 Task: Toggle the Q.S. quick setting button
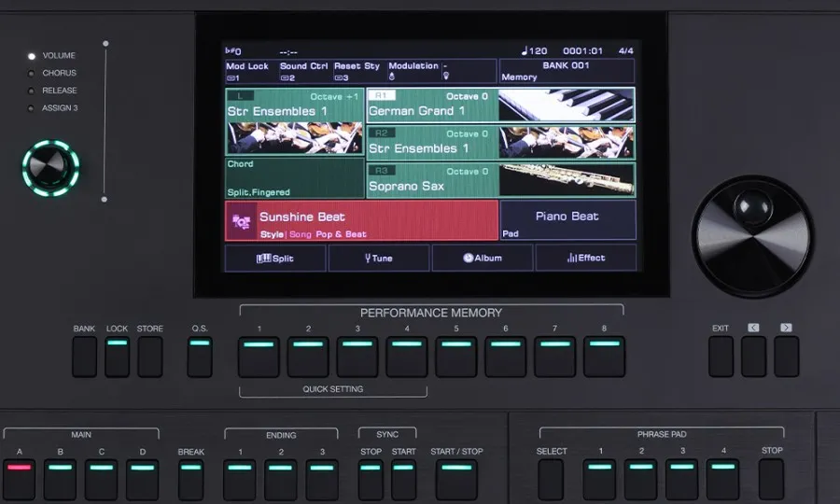(x=200, y=357)
